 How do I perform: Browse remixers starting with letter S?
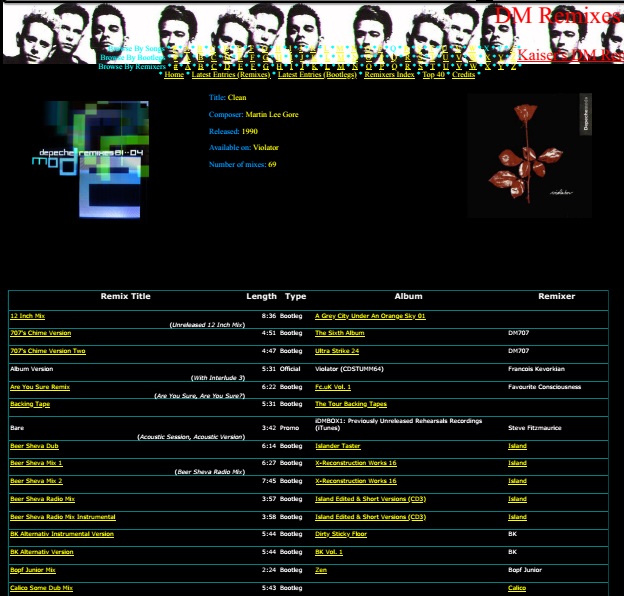(421, 66)
